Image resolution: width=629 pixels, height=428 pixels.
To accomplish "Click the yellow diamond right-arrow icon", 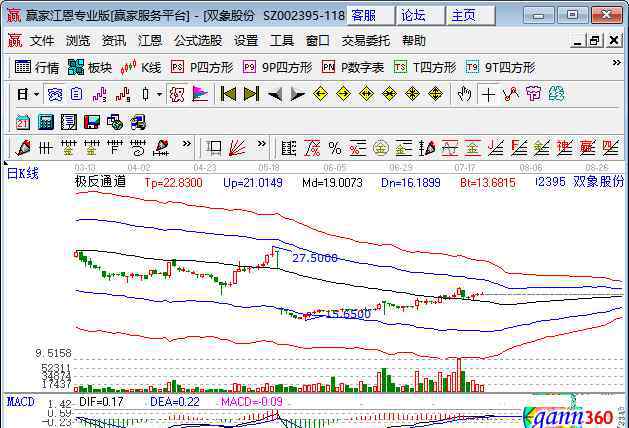I will (x=343, y=94).
